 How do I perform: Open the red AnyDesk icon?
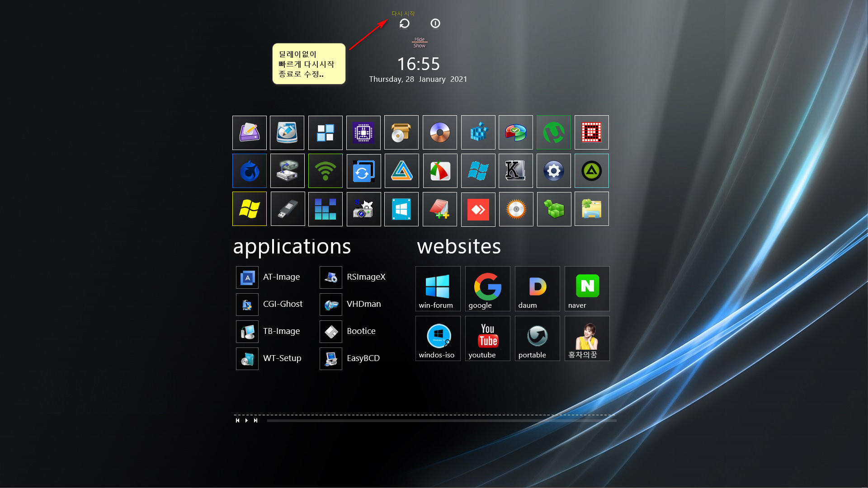pyautogui.click(x=478, y=209)
